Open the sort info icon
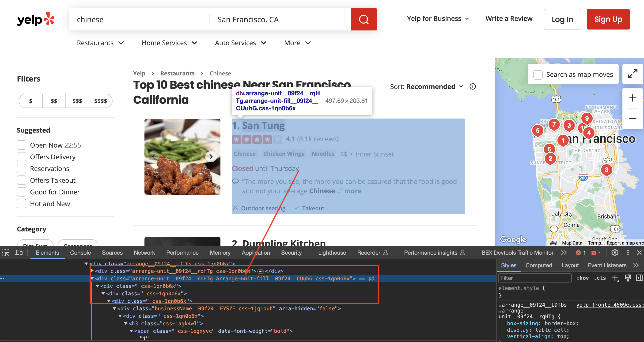The height and width of the screenshot is (342, 644). click(x=473, y=87)
